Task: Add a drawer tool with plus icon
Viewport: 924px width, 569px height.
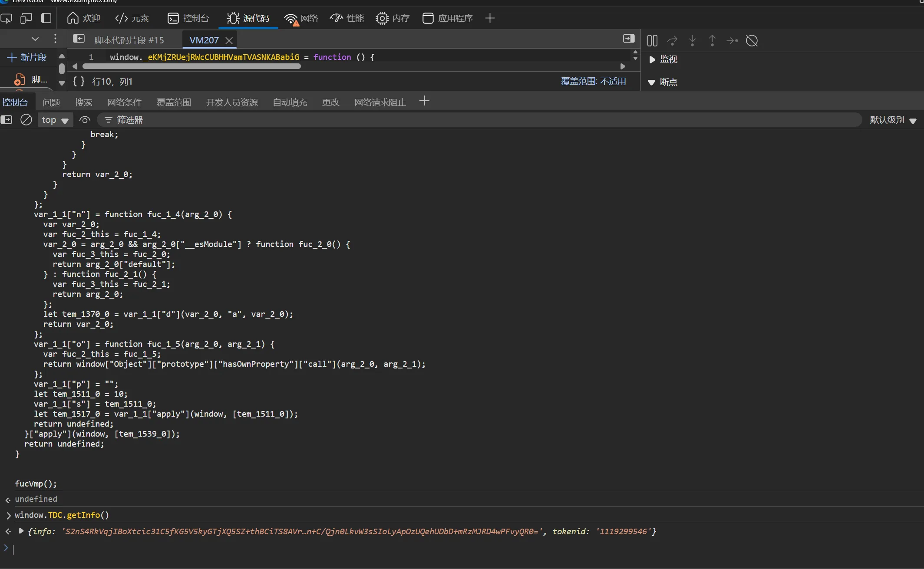Action: [x=424, y=101]
